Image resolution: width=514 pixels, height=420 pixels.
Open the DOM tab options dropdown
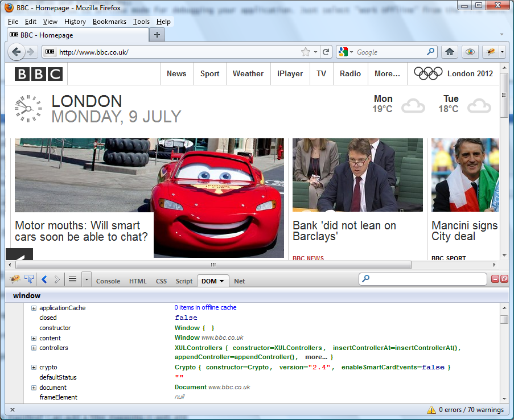[221, 281]
